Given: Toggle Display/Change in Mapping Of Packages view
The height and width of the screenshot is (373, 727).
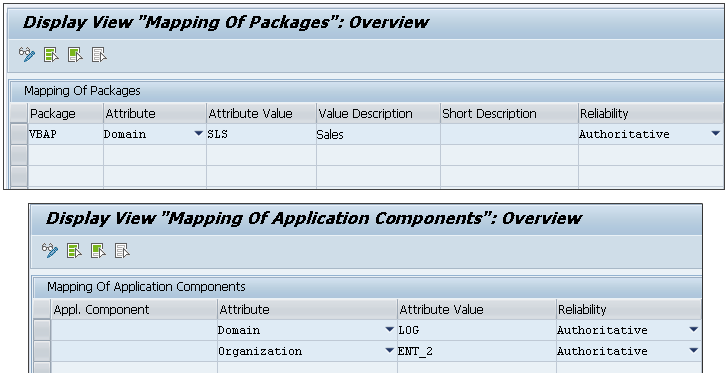Looking at the screenshot, I should (x=26, y=55).
